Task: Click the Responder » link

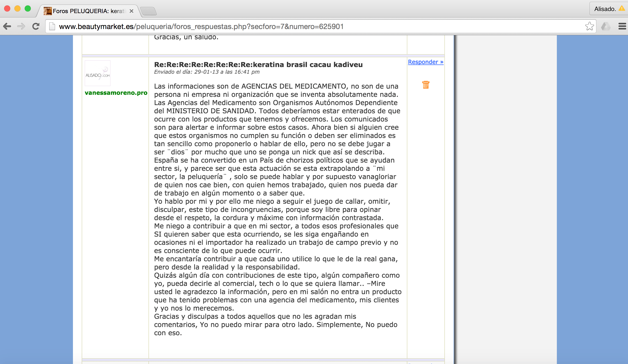Action: (x=426, y=62)
